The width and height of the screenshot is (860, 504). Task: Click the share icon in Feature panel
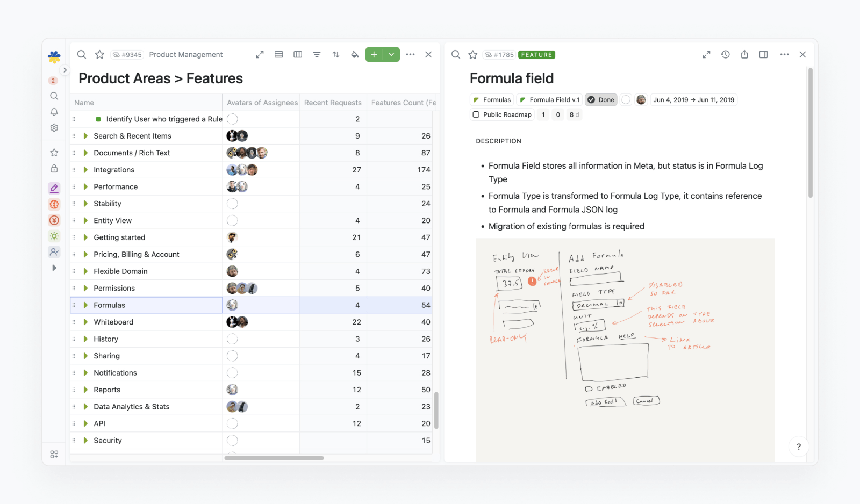[x=744, y=55]
